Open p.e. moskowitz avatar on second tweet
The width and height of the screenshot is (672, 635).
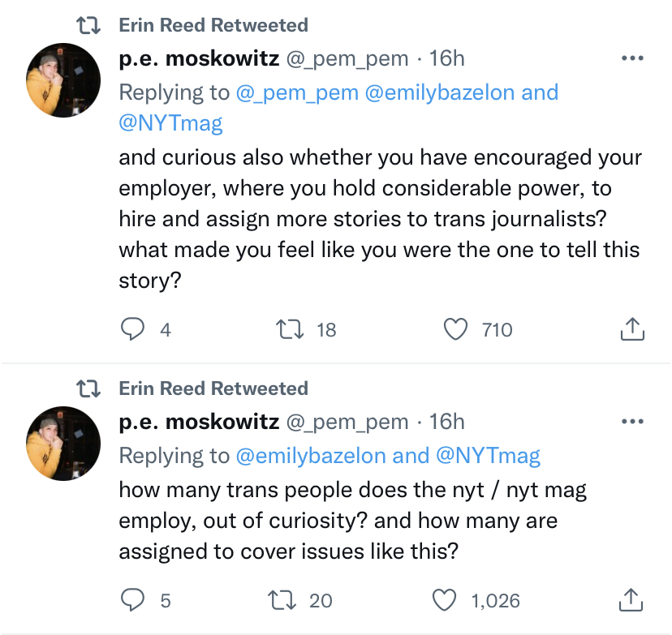[64, 443]
